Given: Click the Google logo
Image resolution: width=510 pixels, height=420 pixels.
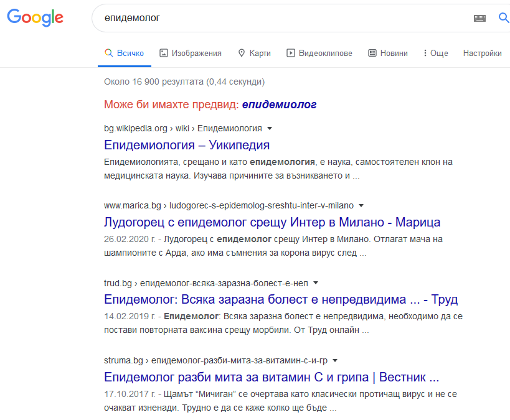Looking at the screenshot, I should click(35, 18).
